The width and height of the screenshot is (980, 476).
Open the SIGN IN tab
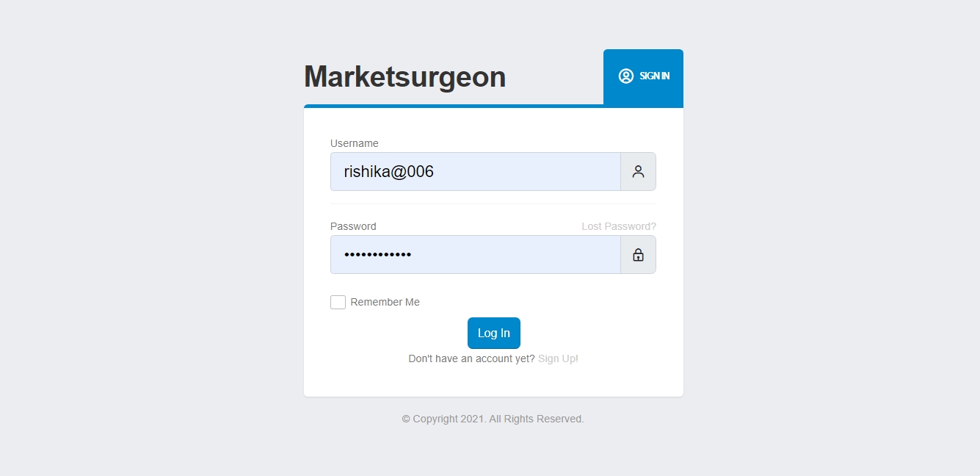(x=643, y=77)
